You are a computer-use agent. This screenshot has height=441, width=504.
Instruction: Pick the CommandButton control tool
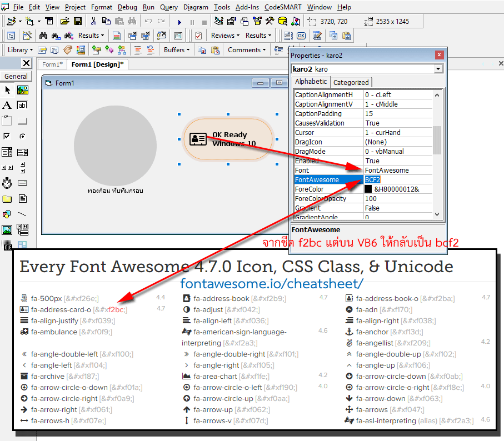tap(22, 121)
